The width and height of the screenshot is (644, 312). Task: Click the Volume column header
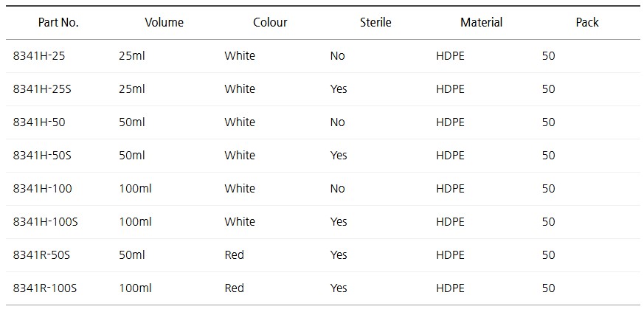164,22
